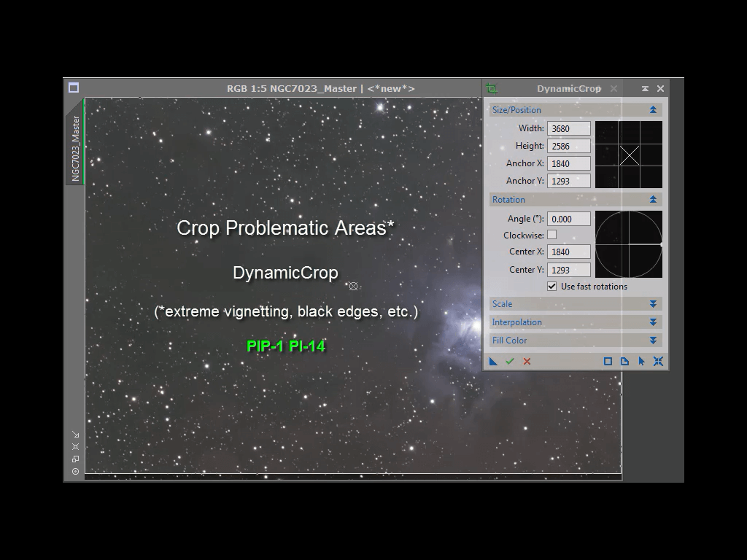Cancel the crop with red X icon
This screenshot has height=560, width=747.
click(x=527, y=361)
